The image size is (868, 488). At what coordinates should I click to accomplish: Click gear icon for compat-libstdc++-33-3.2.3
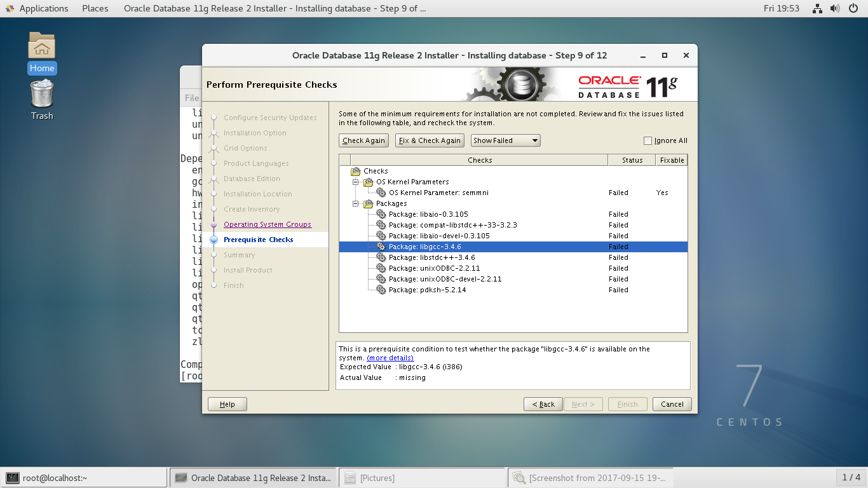tap(381, 225)
